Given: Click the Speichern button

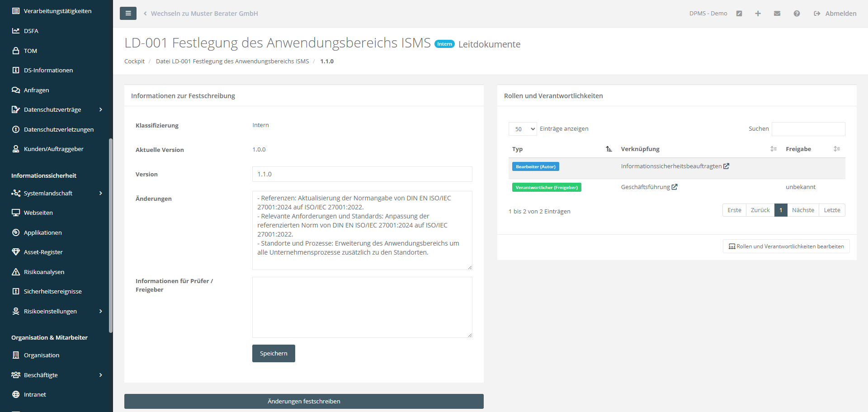Looking at the screenshot, I should [274, 353].
